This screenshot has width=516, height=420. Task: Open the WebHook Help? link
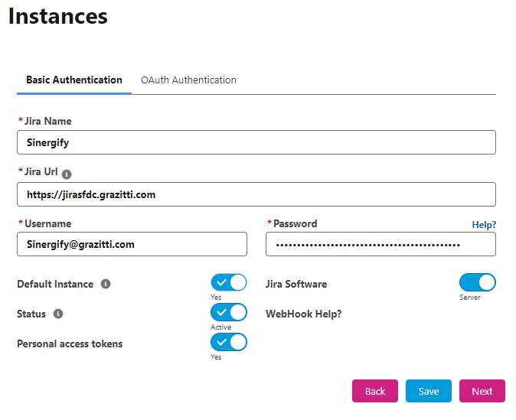303,314
